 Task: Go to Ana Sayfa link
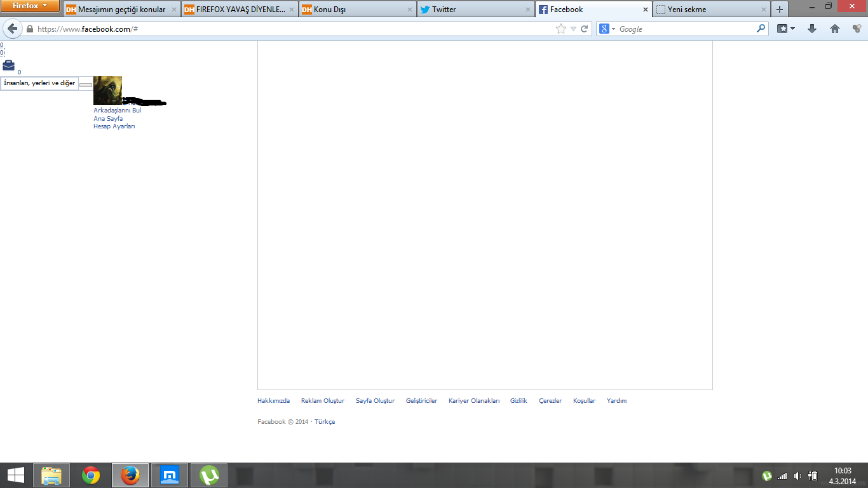(108, 118)
